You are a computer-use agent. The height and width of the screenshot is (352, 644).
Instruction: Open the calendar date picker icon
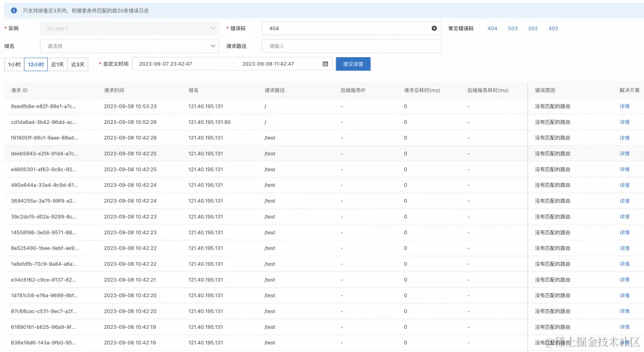326,64
